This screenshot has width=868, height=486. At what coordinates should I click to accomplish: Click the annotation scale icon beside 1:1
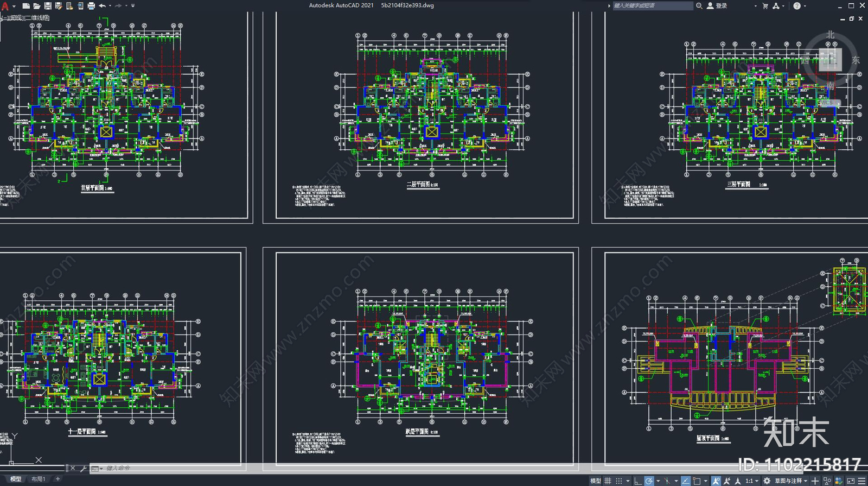pos(738,481)
